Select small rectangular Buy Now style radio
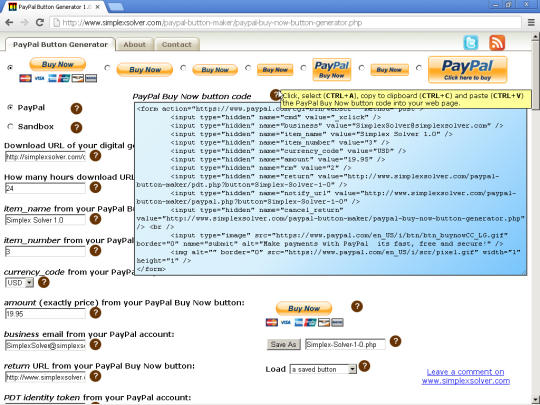This screenshot has height=405, width=540. pos(362,68)
